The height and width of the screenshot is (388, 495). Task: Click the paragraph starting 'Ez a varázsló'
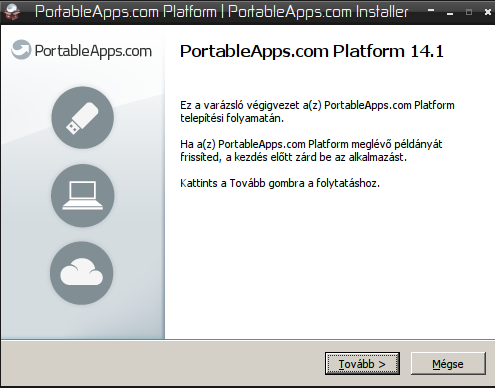(x=317, y=112)
